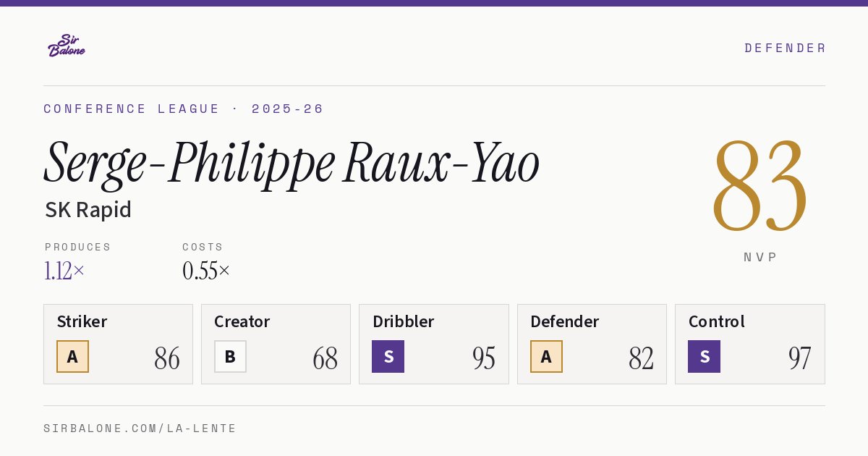868x456 pixels.
Task: Click the B grade badge in Creator card
Action: [x=230, y=357]
